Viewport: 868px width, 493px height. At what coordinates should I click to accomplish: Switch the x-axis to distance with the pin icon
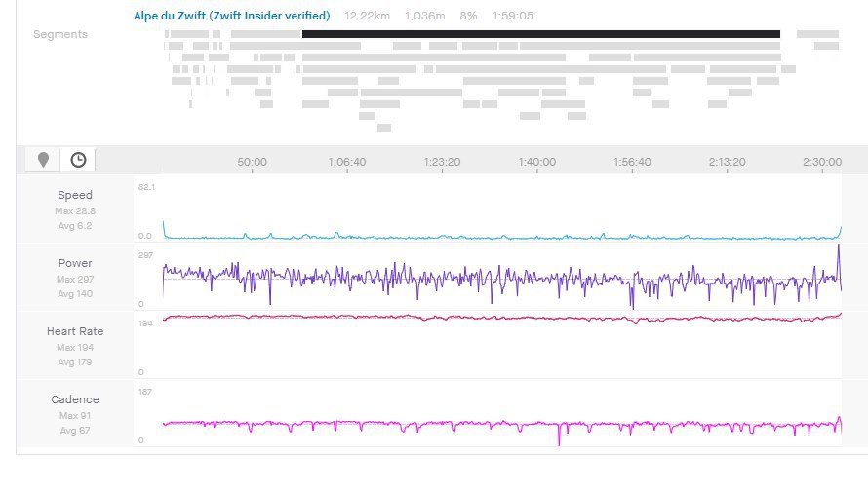[x=43, y=160]
